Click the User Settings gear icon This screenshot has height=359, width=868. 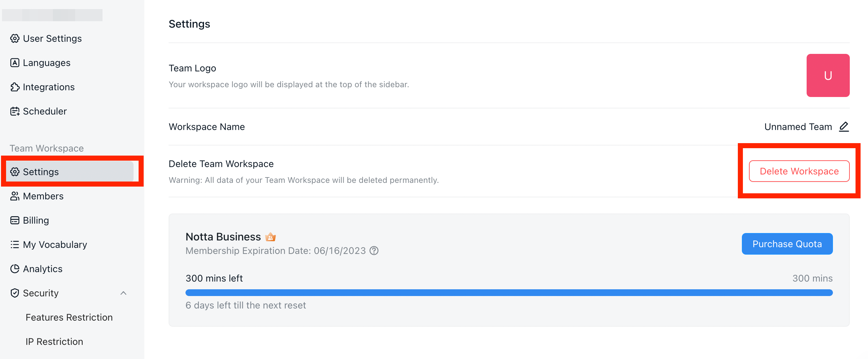tap(15, 38)
